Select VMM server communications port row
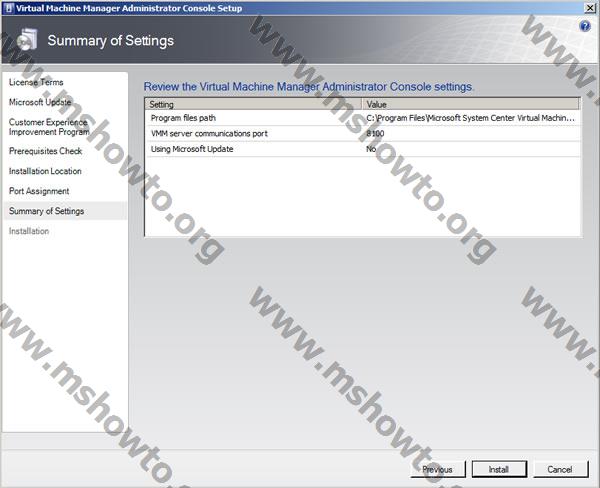 (x=363, y=134)
